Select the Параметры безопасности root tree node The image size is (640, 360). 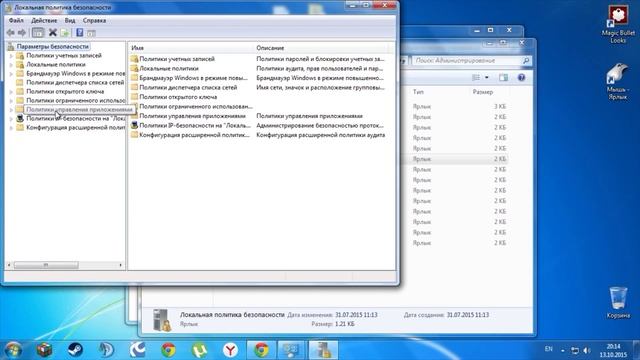53,47
